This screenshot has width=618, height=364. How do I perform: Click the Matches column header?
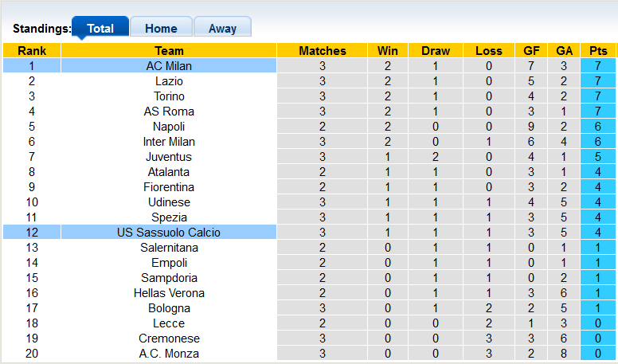coord(323,51)
